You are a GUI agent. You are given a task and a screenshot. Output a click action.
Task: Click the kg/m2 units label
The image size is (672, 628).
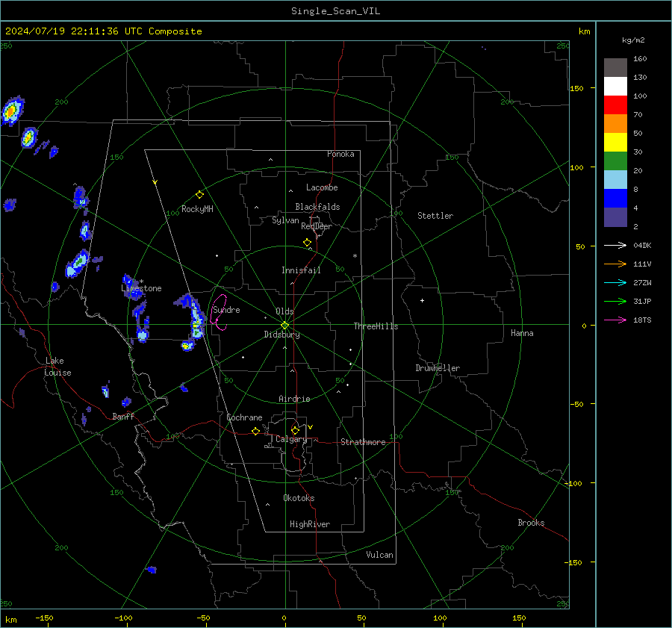(x=633, y=40)
